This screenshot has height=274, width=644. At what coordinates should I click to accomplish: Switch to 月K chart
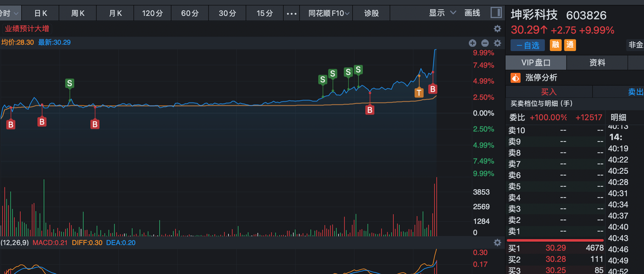click(x=115, y=14)
